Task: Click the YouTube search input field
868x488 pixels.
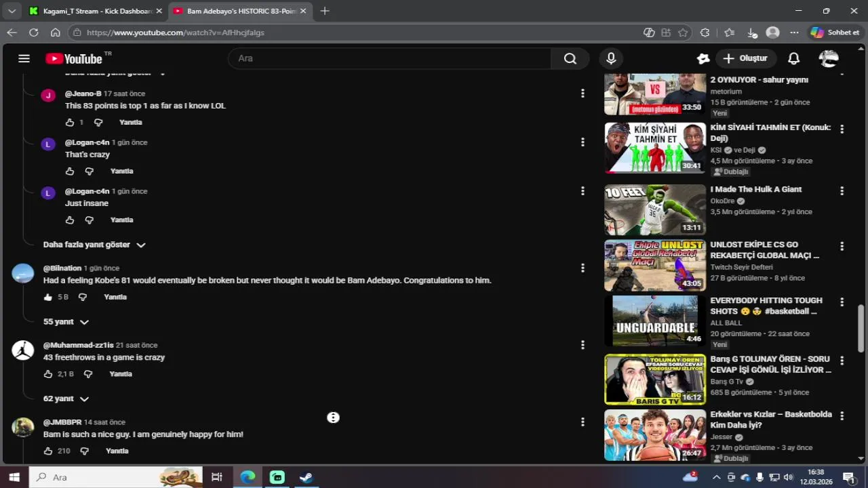Action: click(390, 58)
